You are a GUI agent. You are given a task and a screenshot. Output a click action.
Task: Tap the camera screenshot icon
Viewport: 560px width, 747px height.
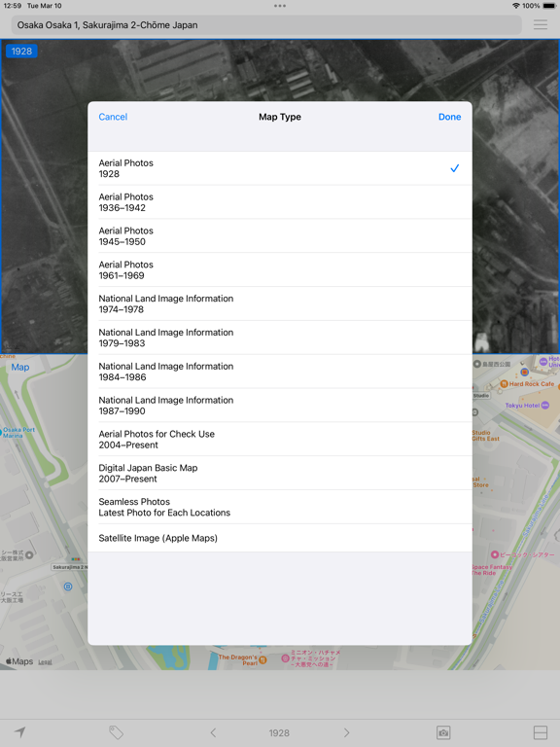point(443,732)
